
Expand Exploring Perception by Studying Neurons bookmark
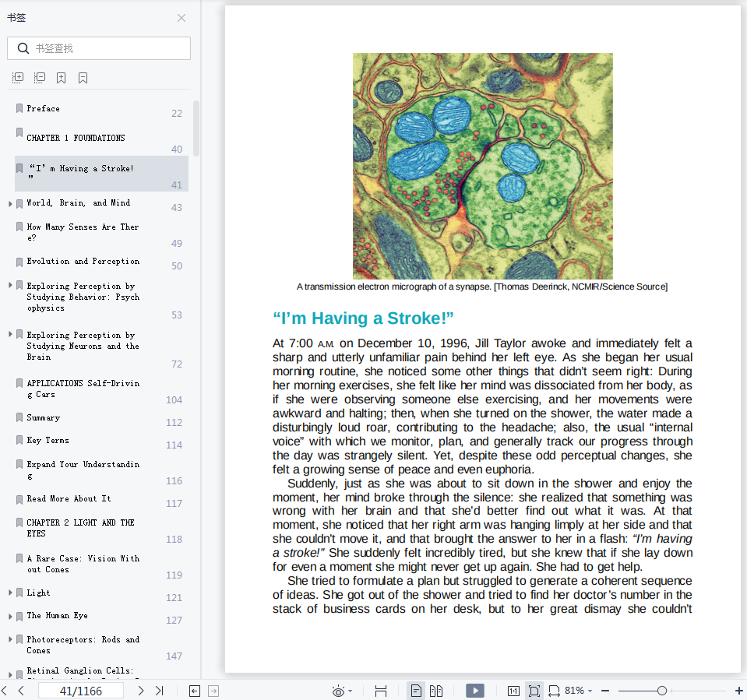(10, 334)
